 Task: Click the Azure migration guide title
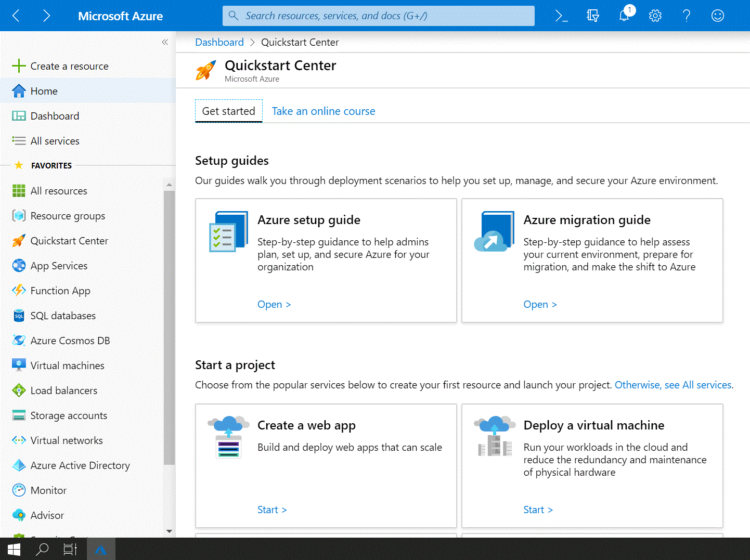(587, 220)
